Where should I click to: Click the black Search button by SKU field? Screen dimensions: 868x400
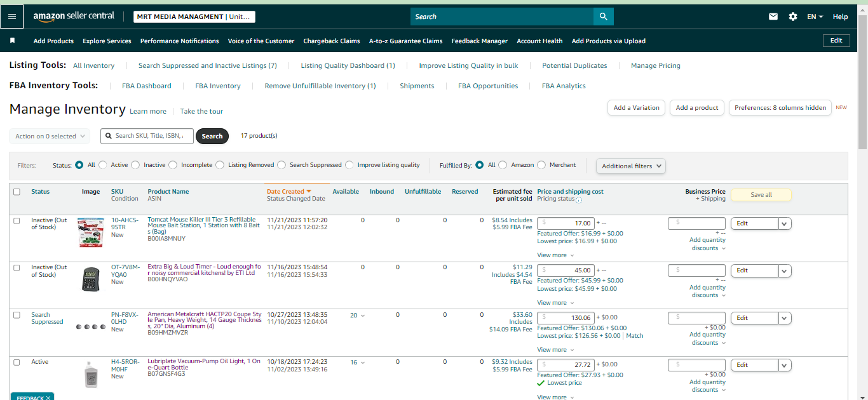(x=212, y=136)
